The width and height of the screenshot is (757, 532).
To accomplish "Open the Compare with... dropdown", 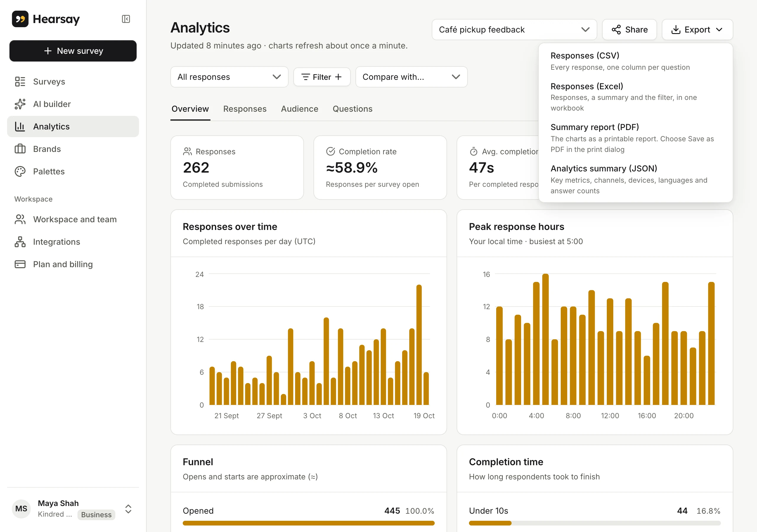I will click(x=411, y=77).
